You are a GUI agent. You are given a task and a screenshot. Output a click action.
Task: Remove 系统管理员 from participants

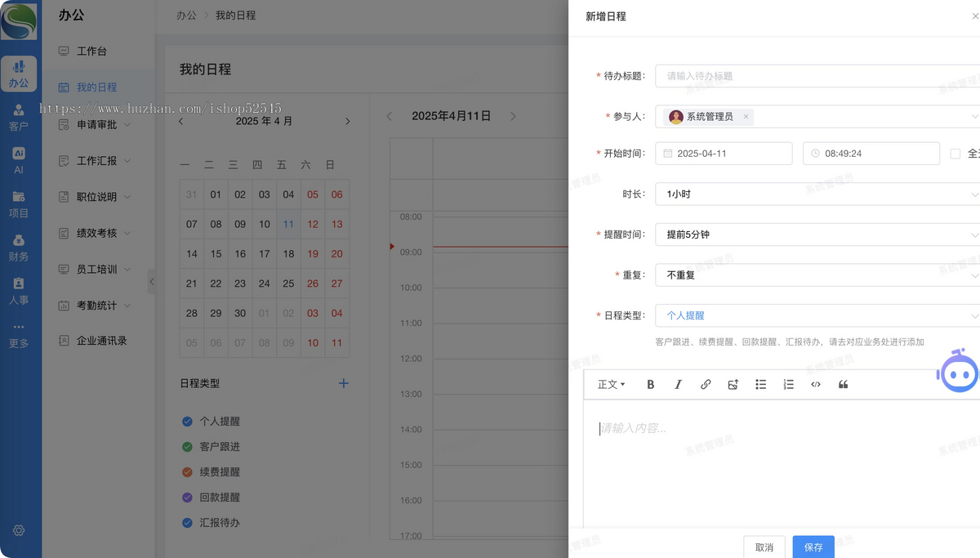tap(746, 117)
